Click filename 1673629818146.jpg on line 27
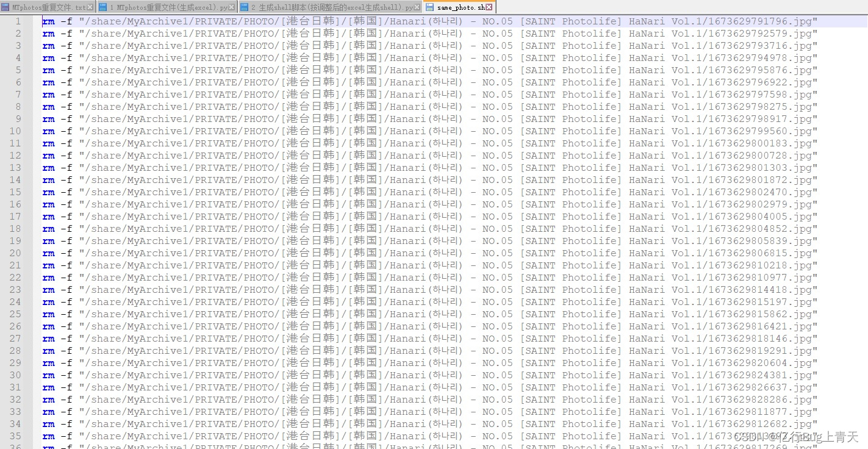Image resolution: width=868 pixels, height=449 pixels. point(760,339)
